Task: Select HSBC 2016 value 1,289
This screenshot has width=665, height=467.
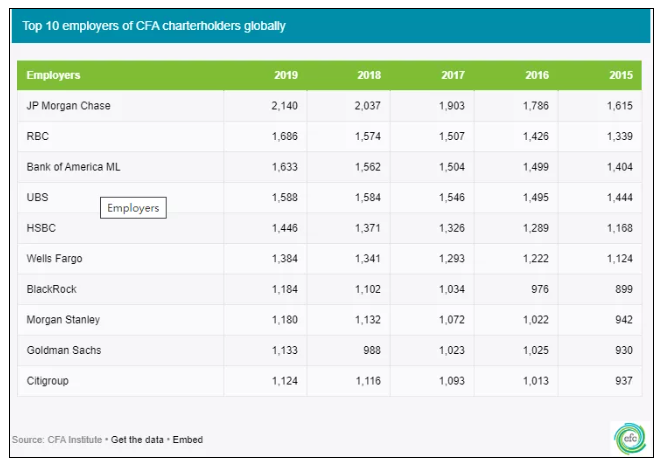Action: point(536,228)
